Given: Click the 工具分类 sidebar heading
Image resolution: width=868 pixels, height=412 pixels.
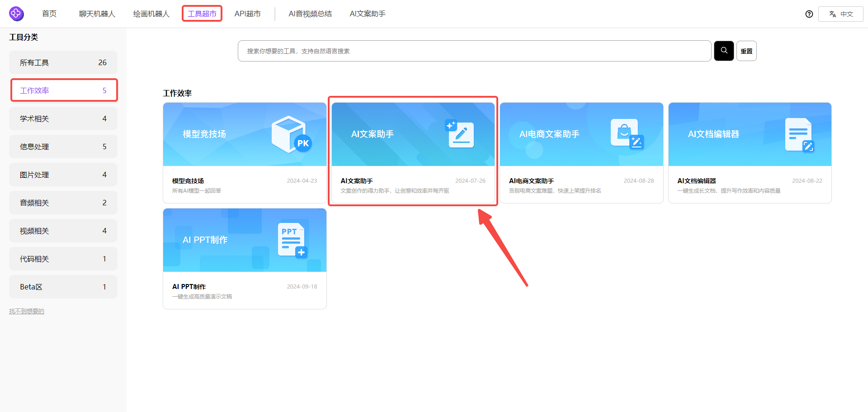Looking at the screenshot, I should pos(24,37).
